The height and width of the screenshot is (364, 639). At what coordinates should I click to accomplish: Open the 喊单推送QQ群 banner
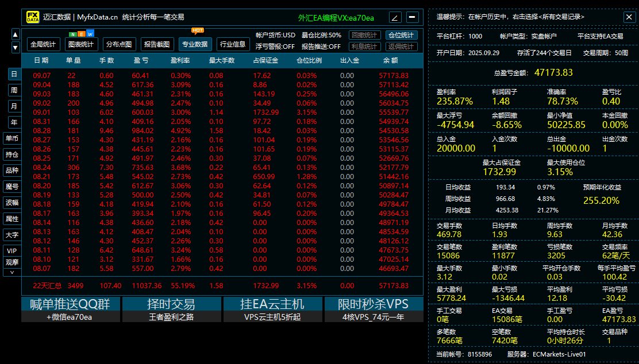click(71, 309)
